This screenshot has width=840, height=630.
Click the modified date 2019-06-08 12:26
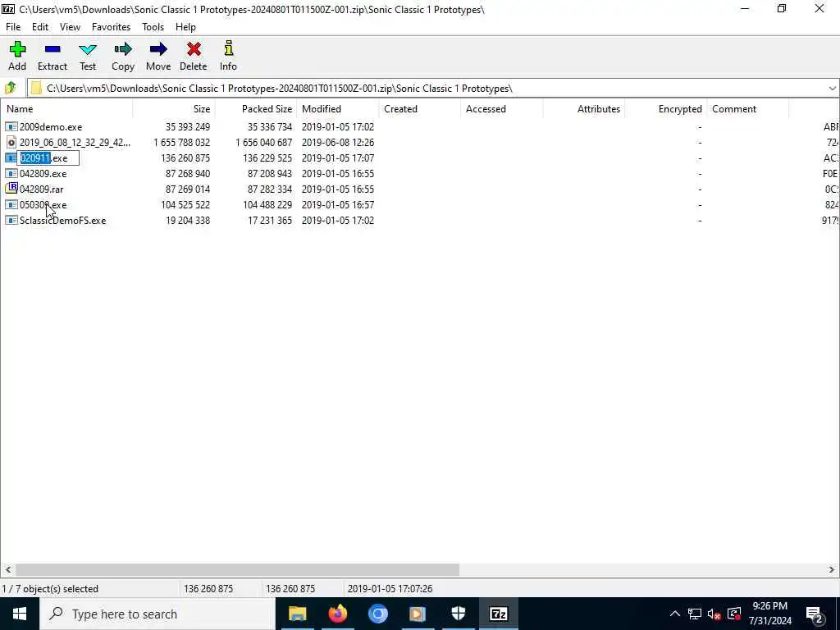[x=337, y=143]
